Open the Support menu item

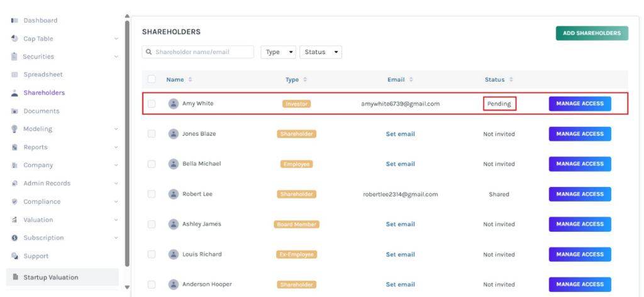(x=36, y=256)
